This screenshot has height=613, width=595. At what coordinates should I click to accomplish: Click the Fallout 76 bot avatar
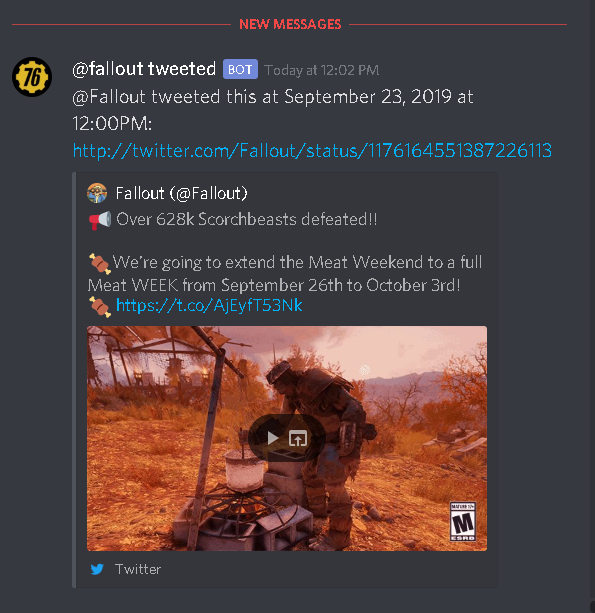32,77
